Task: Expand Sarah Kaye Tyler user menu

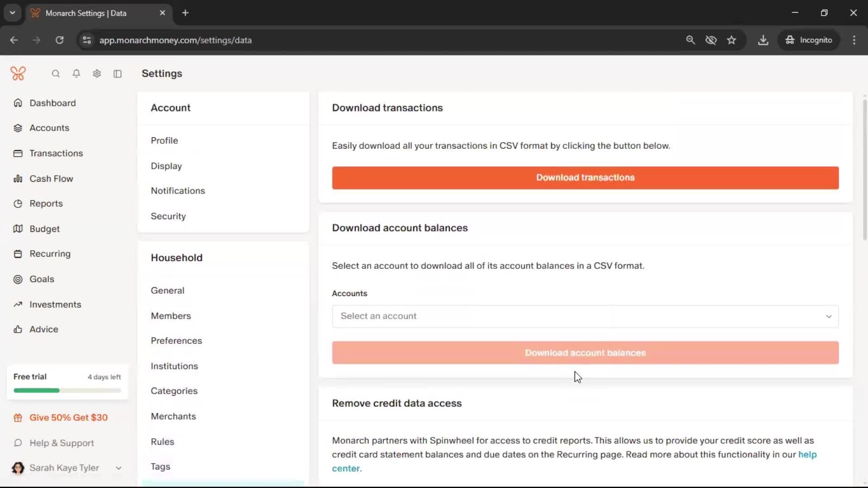Action: 67,468
